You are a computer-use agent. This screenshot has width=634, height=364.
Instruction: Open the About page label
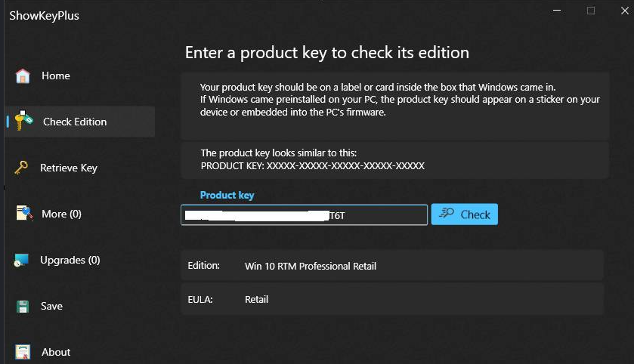[x=56, y=352]
